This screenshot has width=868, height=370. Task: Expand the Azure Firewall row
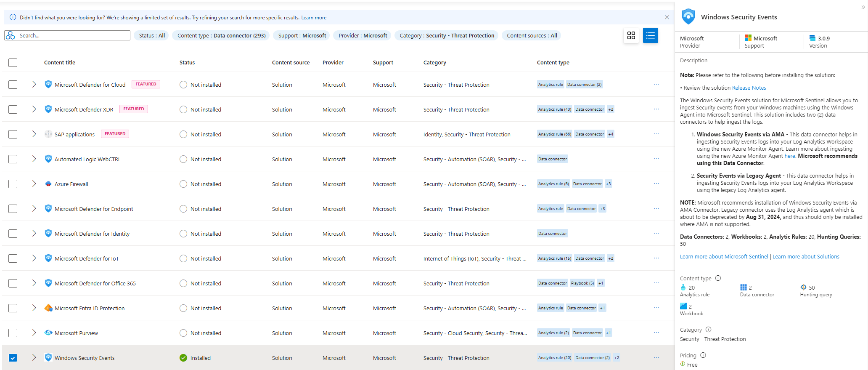(x=34, y=184)
